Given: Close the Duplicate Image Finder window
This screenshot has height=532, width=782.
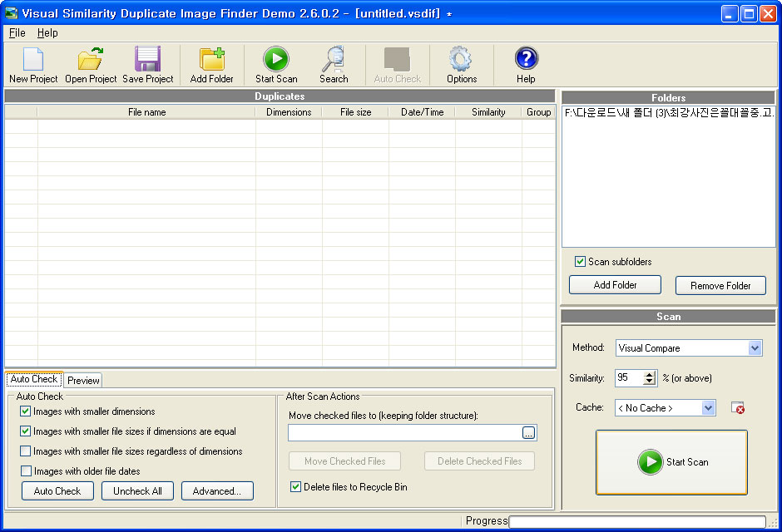Looking at the screenshot, I should (768, 13).
